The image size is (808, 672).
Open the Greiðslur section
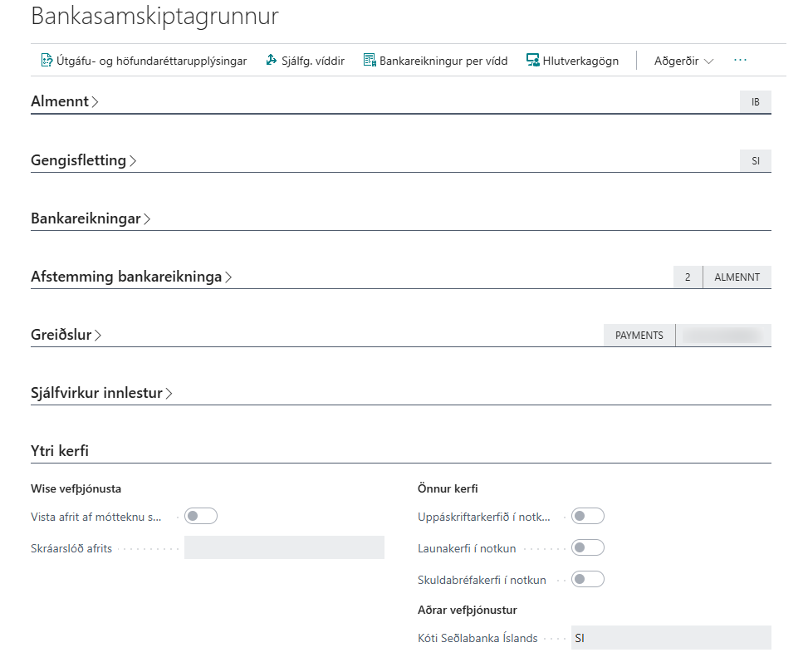pos(66,336)
